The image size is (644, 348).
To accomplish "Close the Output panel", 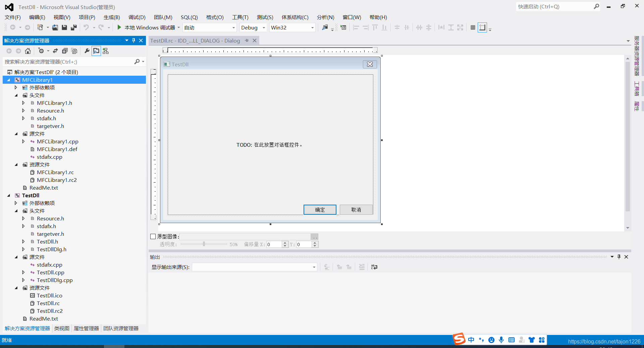I will (x=626, y=257).
